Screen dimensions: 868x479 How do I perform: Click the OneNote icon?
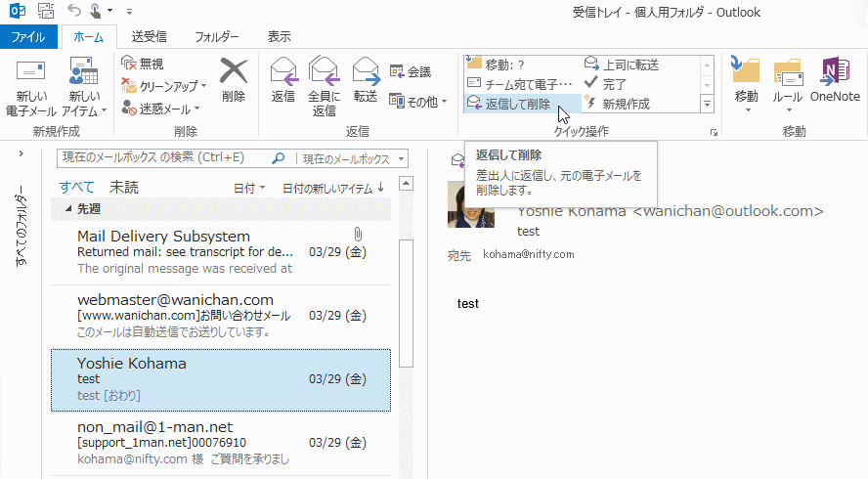(835, 71)
